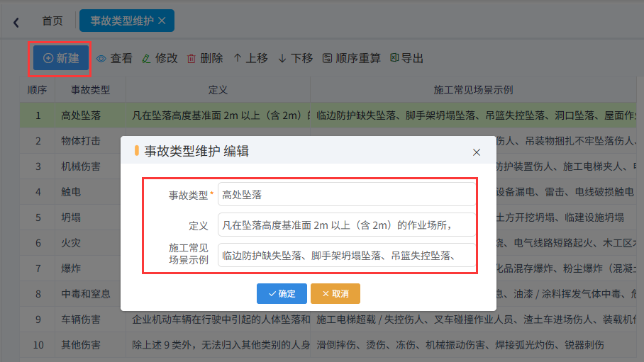Click the 新建 button
Viewport: 644px width, 362px height.
coord(61,58)
